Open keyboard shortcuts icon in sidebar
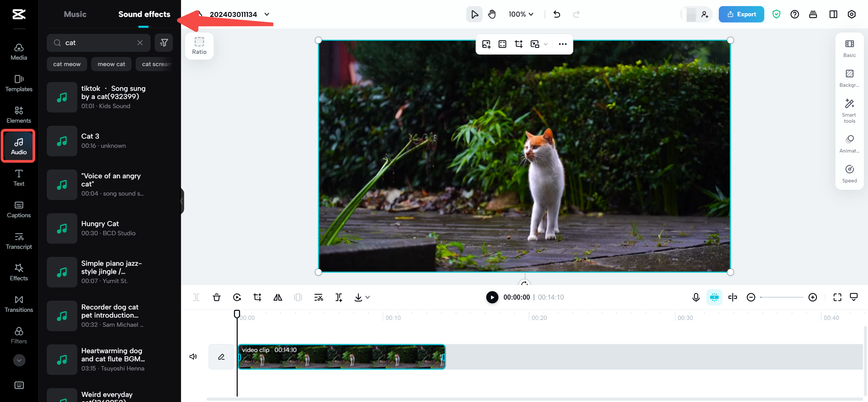868x402 pixels. coord(19,385)
